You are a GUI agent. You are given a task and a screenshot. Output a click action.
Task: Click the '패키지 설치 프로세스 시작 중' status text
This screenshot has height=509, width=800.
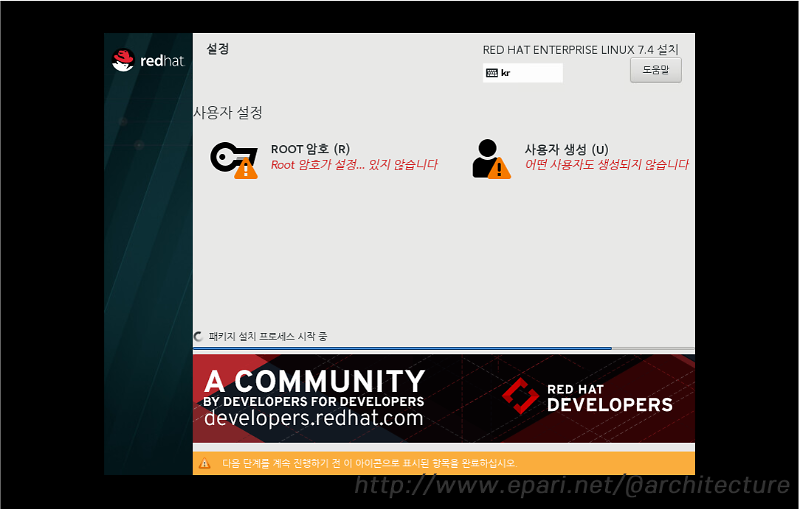(x=268, y=337)
